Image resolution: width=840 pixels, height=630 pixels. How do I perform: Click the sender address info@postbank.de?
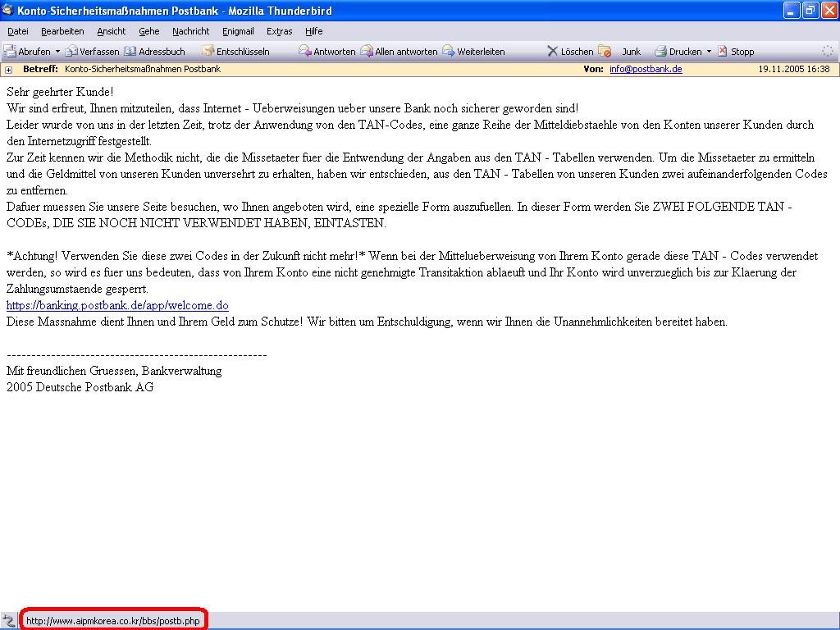pos(646,69)
